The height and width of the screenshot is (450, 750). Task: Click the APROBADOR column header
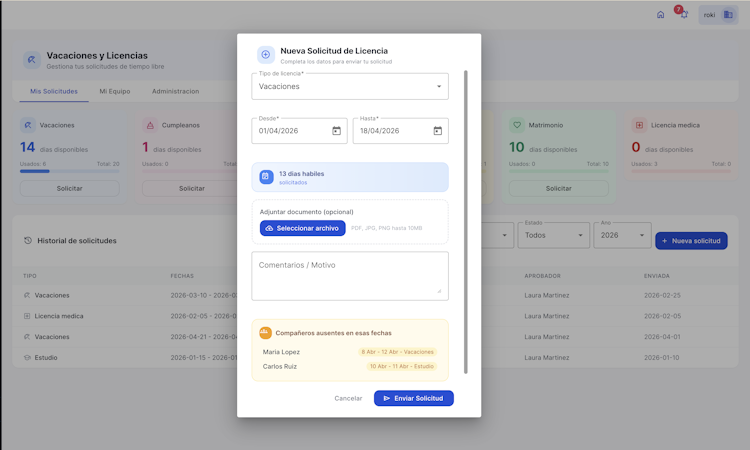coord(542,276)
